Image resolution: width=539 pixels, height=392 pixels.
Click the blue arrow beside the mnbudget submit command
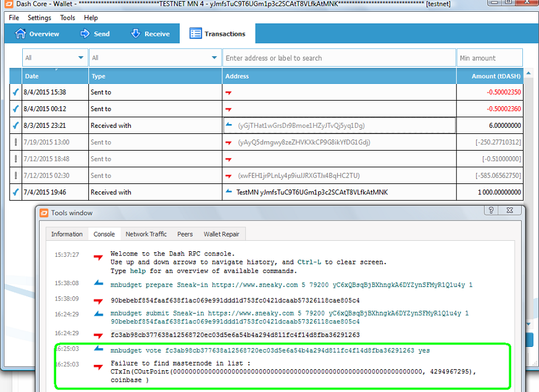pos(98,314)
